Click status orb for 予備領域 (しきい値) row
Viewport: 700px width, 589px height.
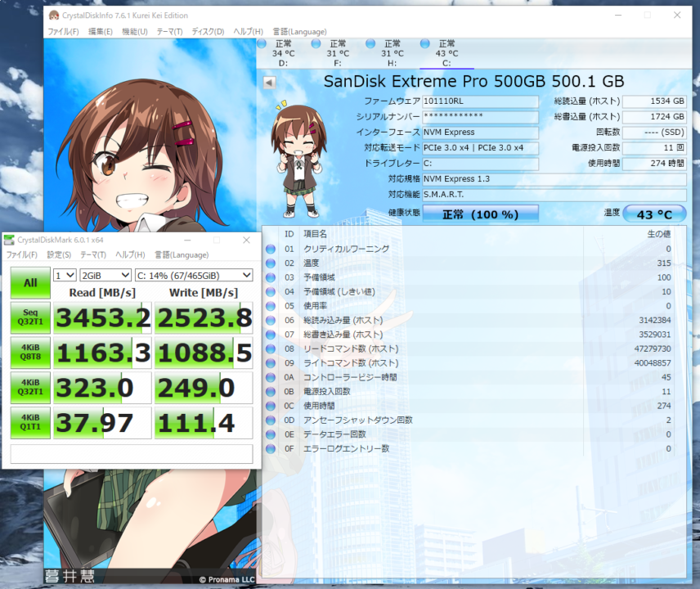point(271,291)
